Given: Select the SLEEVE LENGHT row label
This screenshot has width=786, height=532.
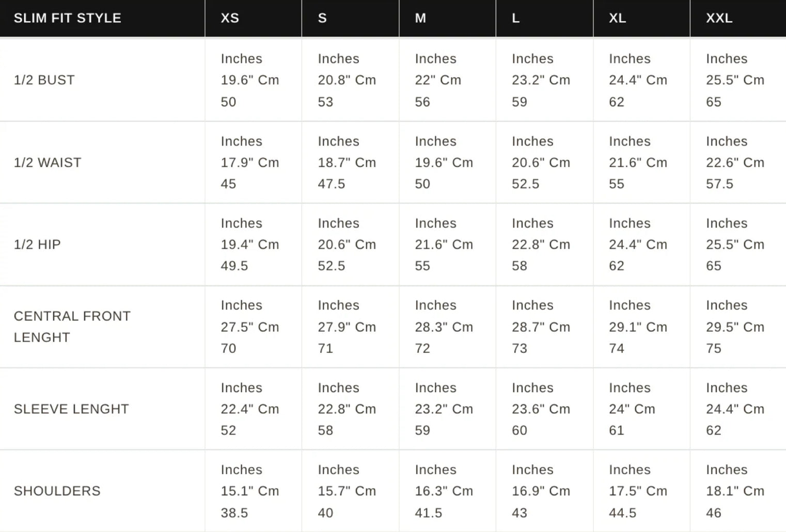Looking at the screenshot, I should [71, 409].
